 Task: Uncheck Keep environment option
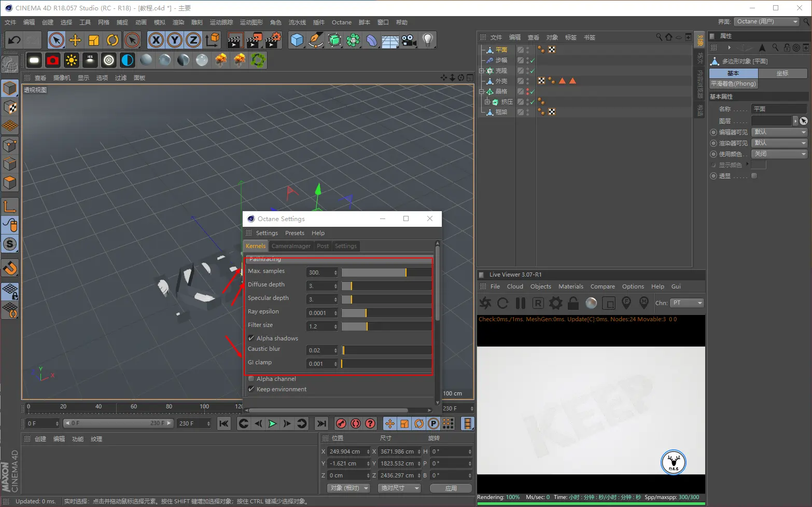coord(251,389)
